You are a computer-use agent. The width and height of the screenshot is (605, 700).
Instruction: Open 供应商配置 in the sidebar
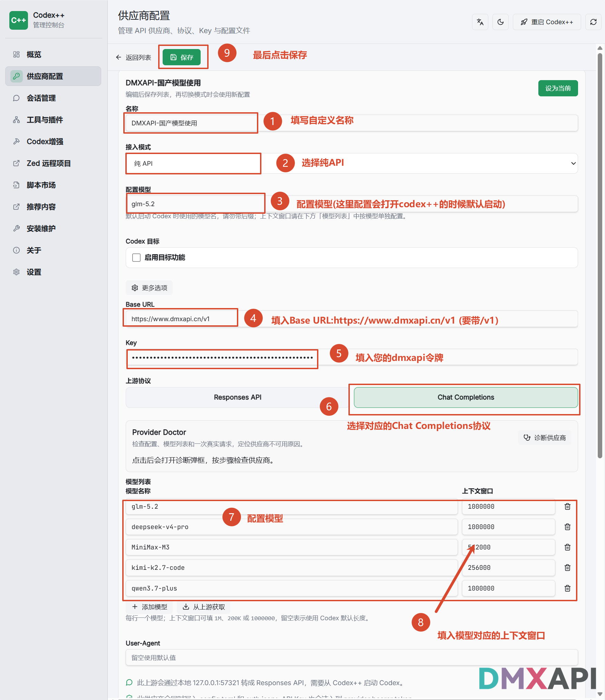(x=53, y=76)
